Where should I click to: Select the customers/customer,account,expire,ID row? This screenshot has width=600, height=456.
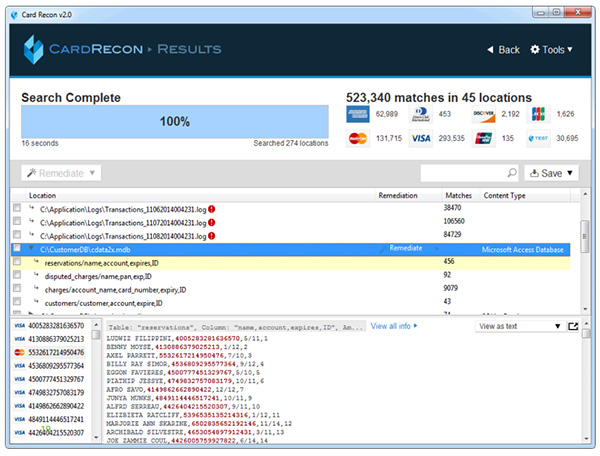pyautogui.click(x=291, y=303)
